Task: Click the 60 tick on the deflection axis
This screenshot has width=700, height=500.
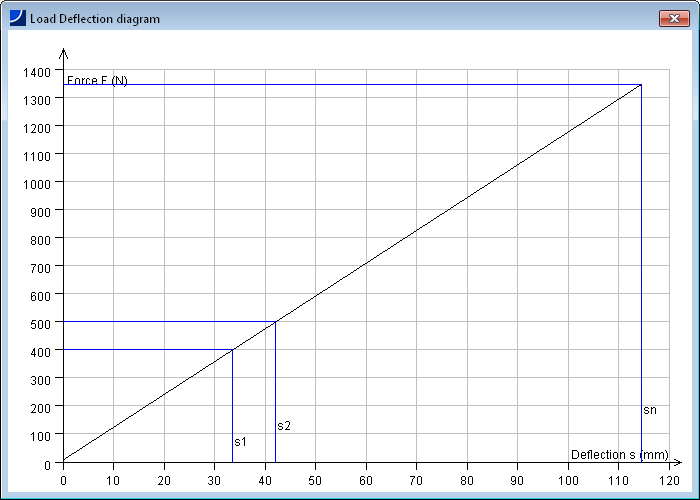Action: click(366, 478)
